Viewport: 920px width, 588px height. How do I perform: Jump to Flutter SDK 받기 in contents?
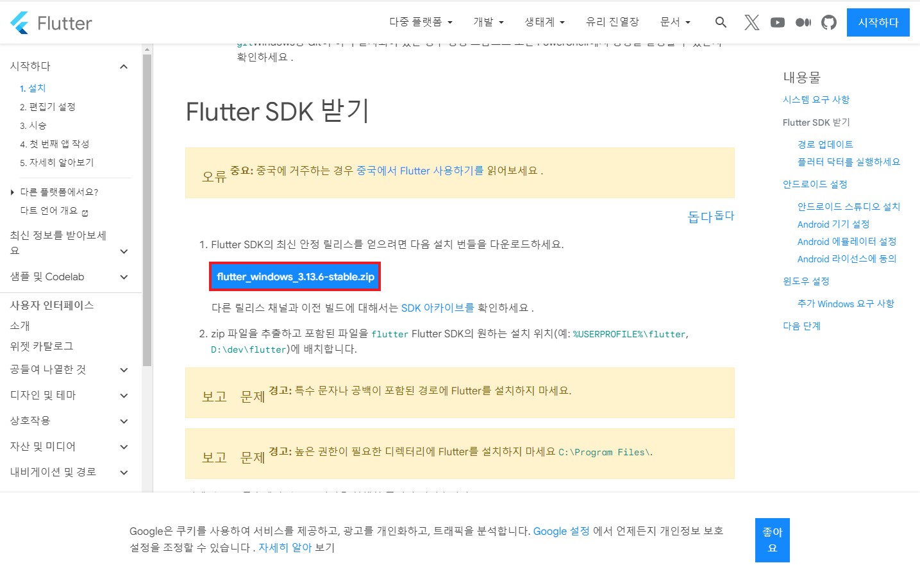point(816,122)
